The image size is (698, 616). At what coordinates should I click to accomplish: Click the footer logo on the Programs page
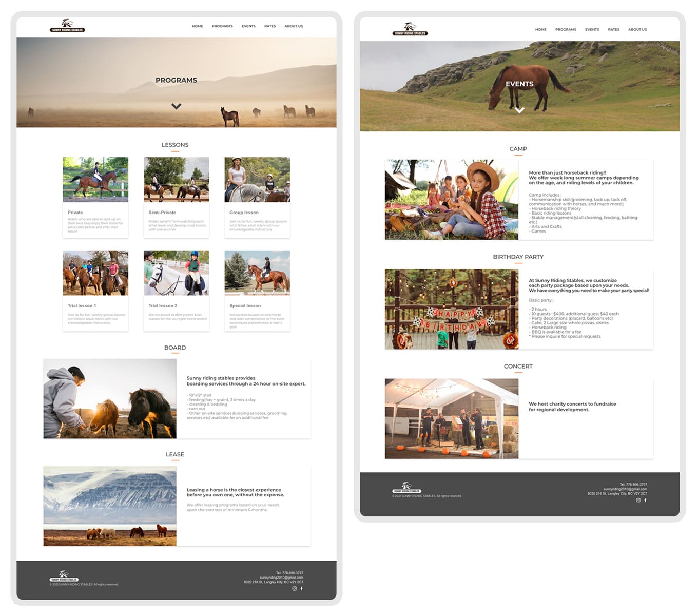pos(64,576)
